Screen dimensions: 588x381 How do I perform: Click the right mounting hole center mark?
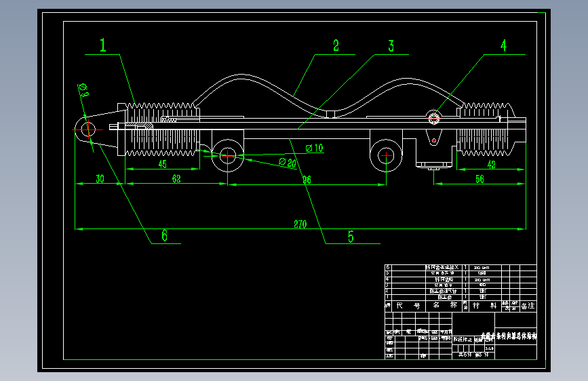tap(387, 155)
